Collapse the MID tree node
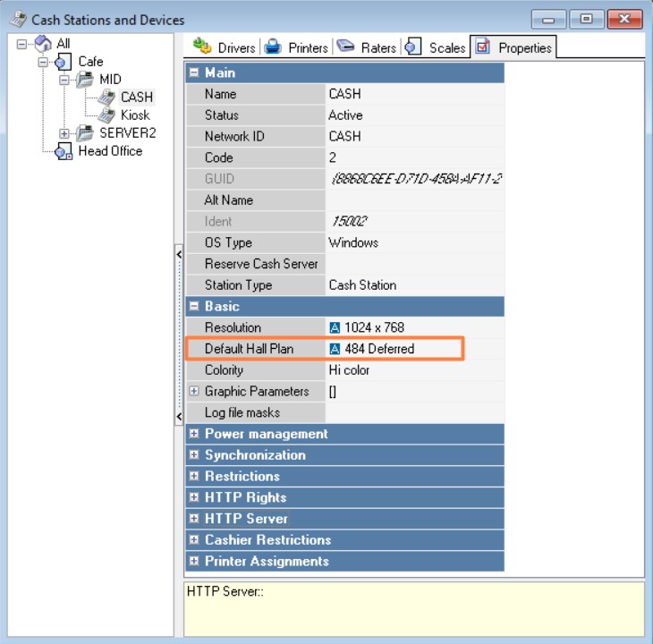Image resolution: width=653 pixels, height=644 pixels. point(64,80)
